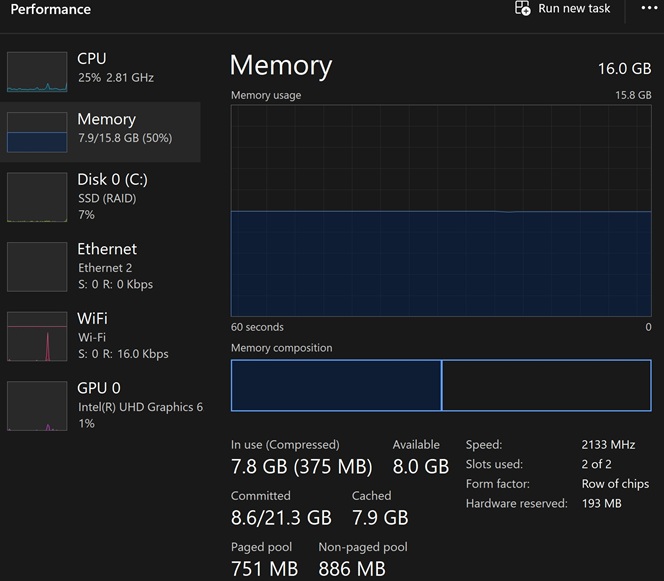Click the Disk 0 '7%' usage value
Image resolution: width=664 pixels, height=581 pixels.
[86, 215]
